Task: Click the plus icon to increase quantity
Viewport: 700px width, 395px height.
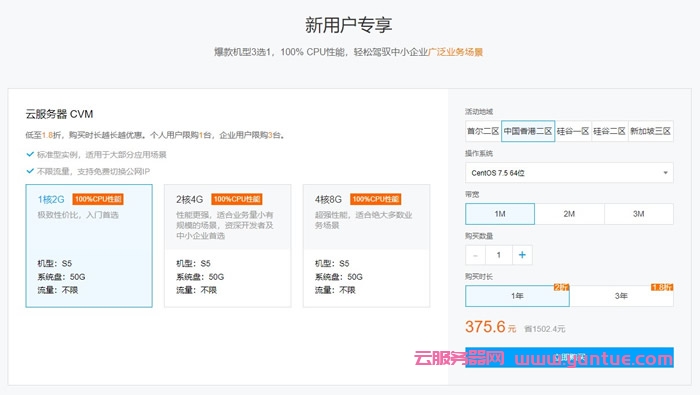Action: pyautogui.click(x=522, y=255)
